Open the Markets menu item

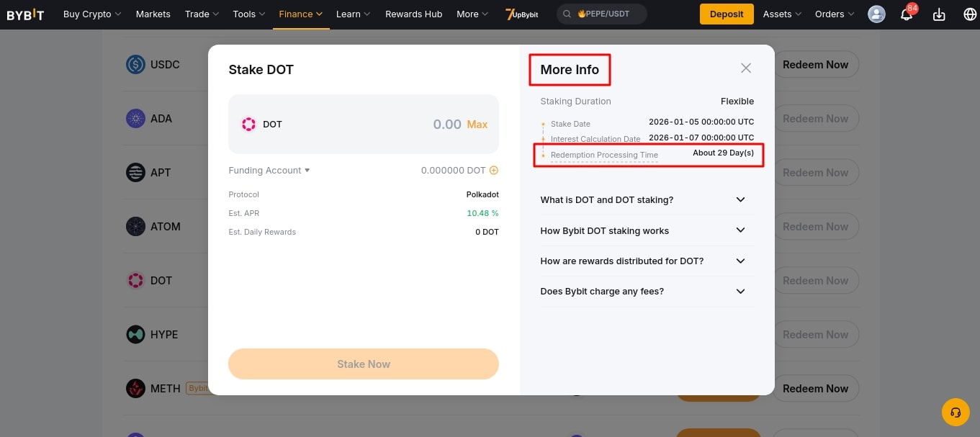pyautogui.click(x=153, y=14)
